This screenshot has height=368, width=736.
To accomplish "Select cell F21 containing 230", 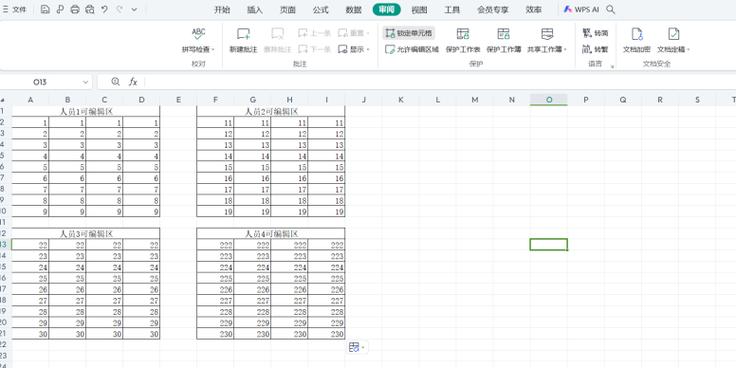I will point(215,334).
